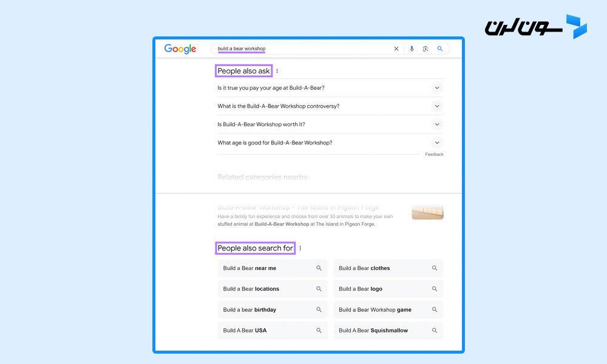The width and height of the screenshot is (607, 364).
Task: Expand "What age is good for Build-A-Bear" question
Action: [330, 143]
